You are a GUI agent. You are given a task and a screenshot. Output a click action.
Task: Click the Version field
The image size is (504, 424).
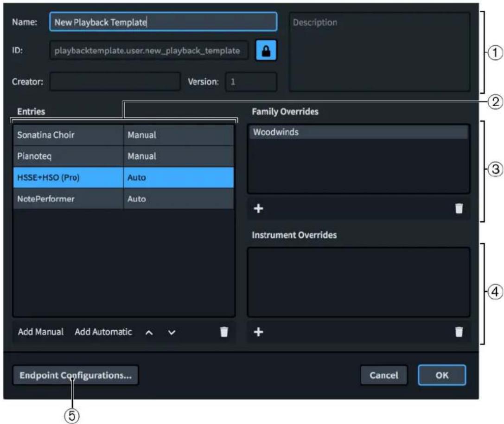click(251, 82)
